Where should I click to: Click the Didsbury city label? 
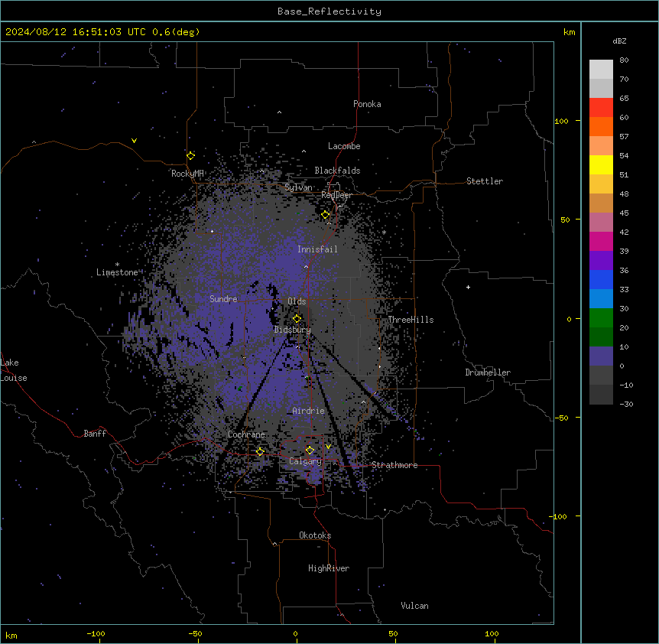tap(293, 330)
